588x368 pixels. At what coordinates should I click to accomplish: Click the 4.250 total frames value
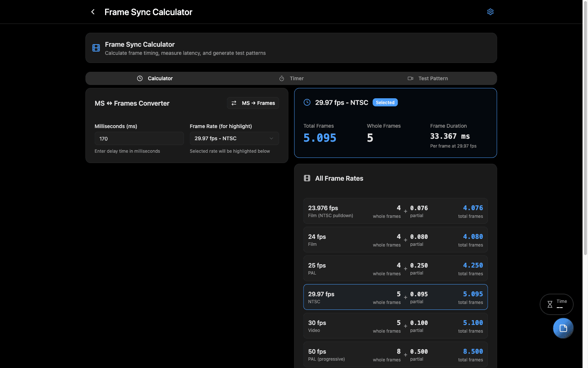click(473, 265)
